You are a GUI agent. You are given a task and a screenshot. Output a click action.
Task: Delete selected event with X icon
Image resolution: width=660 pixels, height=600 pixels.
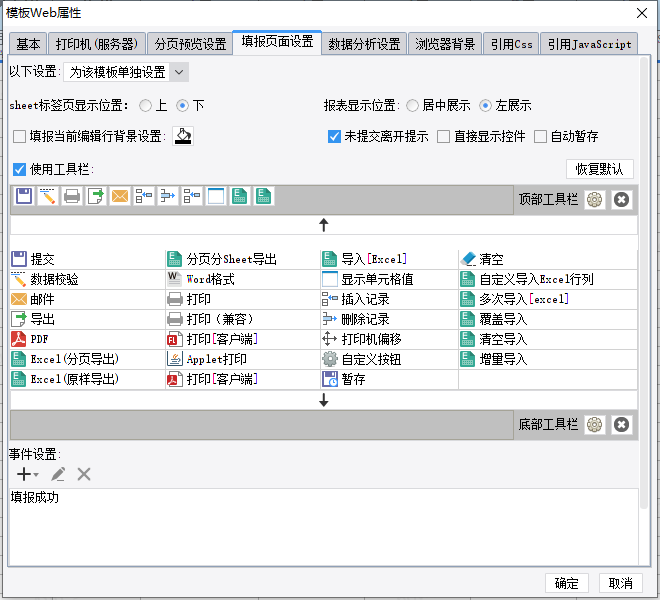pos(84,474)
